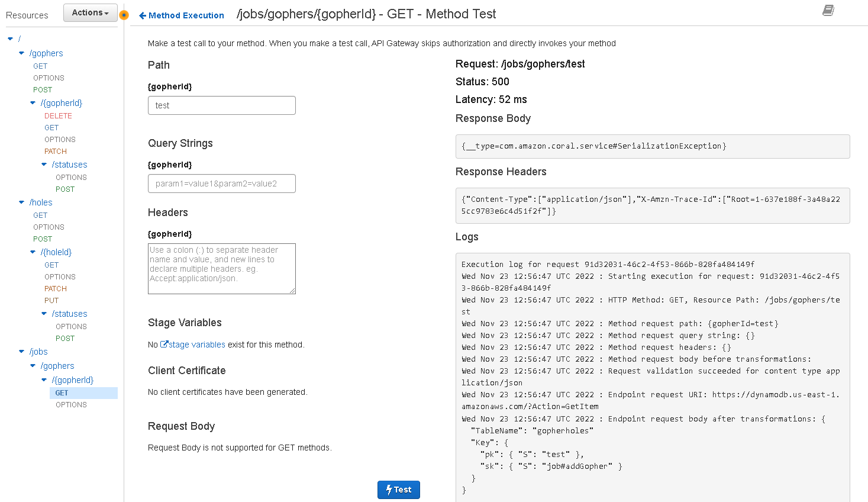868x502 pixels.
Task: Click the external link icon beside stage variables
Action: (164, 345)
